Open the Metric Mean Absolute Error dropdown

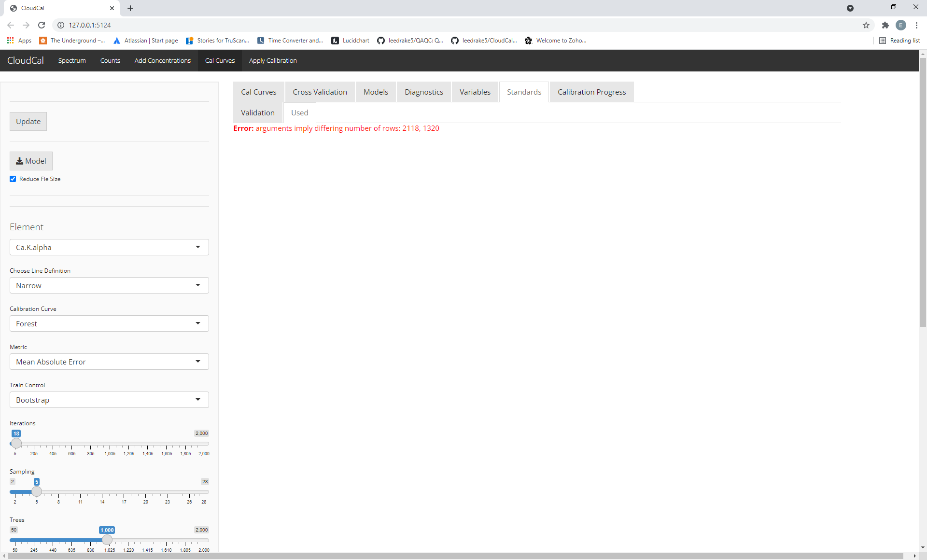click(x=109, y=362)
